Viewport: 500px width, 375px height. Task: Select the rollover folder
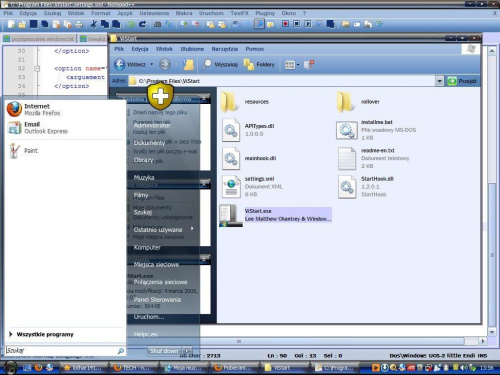tap(358, 102)
